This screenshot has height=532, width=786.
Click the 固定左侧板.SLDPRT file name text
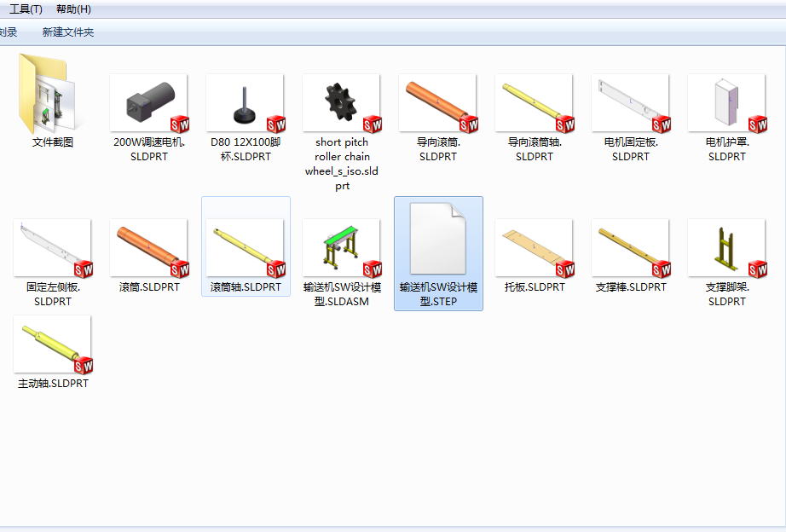[x=53, y=294]
